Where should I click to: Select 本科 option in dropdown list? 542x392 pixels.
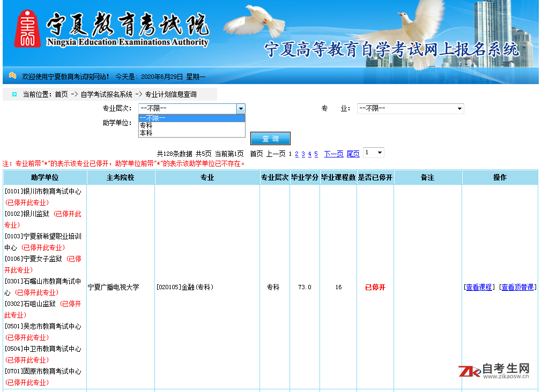coord(192,133)
